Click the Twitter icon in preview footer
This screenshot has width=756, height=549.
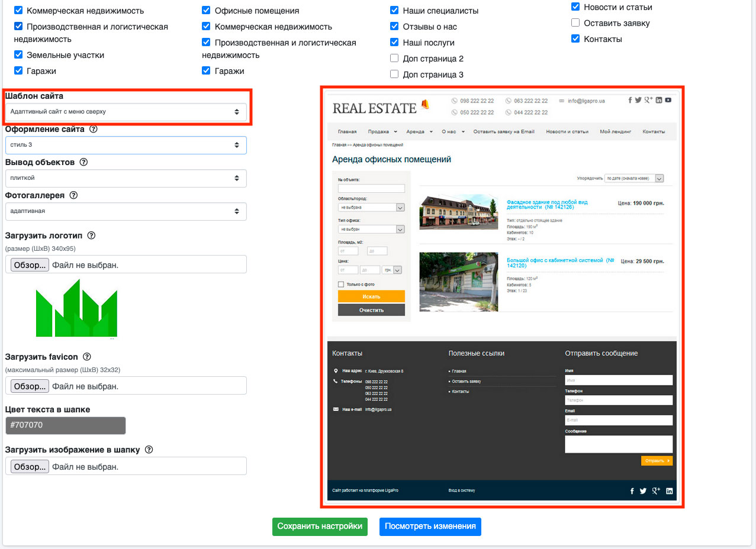[643, 491]
